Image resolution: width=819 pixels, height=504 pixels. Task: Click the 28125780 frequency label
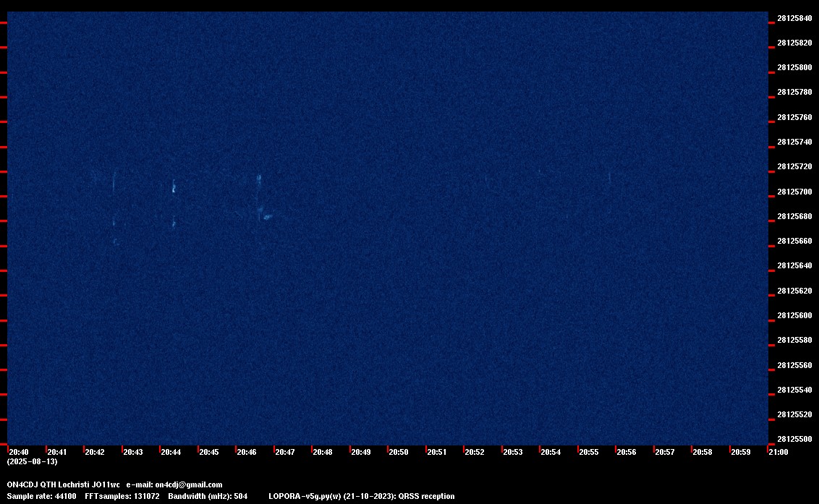tap(794, 92)
